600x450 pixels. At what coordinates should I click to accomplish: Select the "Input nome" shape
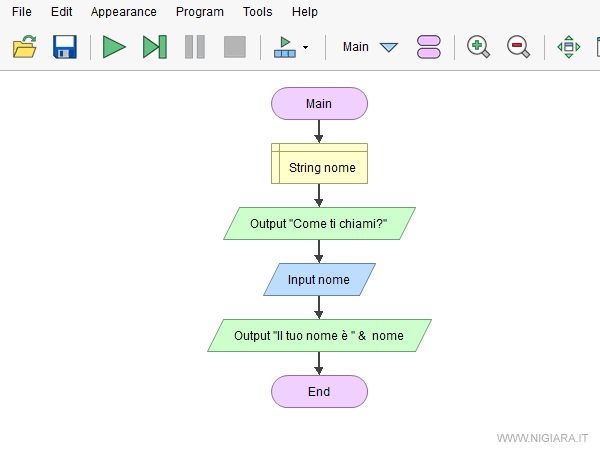(319, 279)
